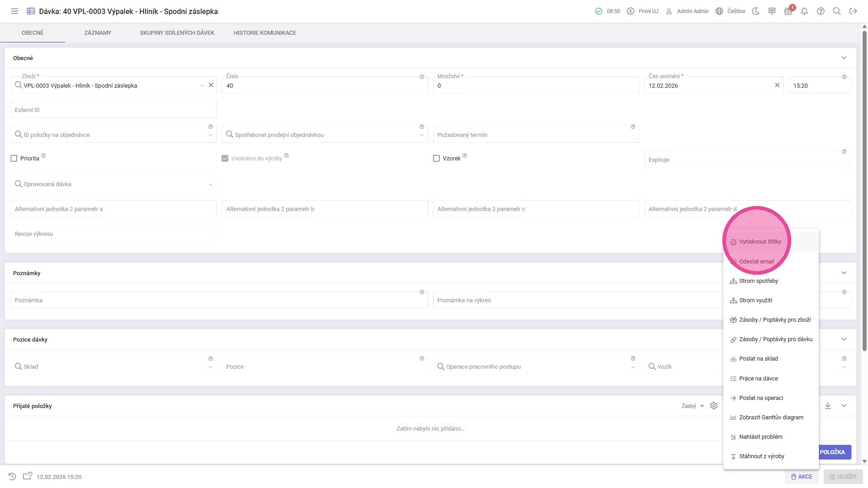Choose Vytisknout štítky in the menu
Screen dimensions: 868x488
pyautogui.click(x=760, y=242)
